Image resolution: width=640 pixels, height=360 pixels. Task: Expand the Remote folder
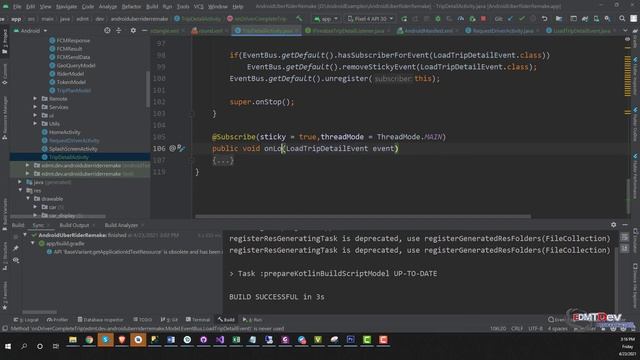35,99
